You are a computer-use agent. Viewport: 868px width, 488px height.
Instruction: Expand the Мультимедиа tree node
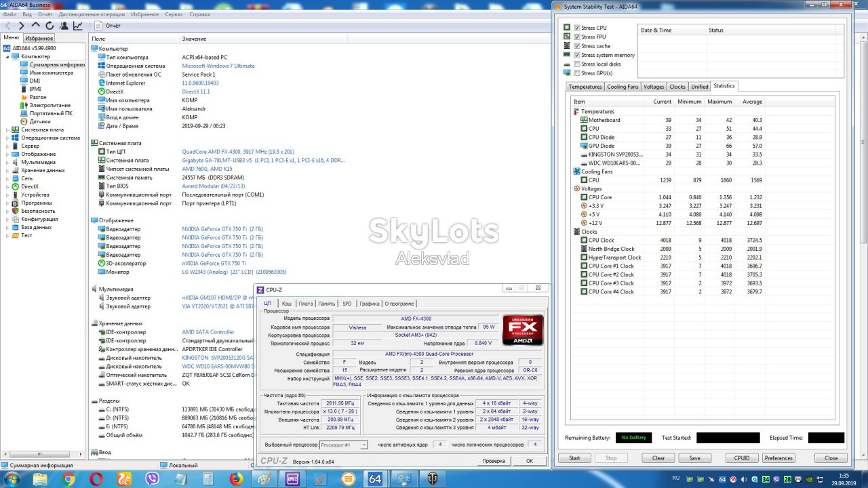click(7, 162)
